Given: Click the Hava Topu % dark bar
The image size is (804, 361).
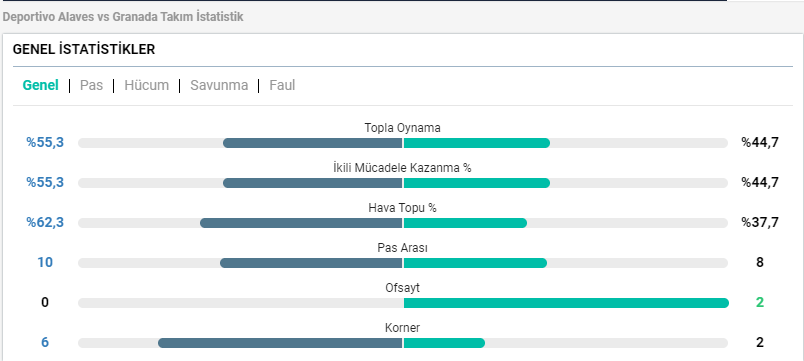Looking at the screenshot, I should click(301, 223).
